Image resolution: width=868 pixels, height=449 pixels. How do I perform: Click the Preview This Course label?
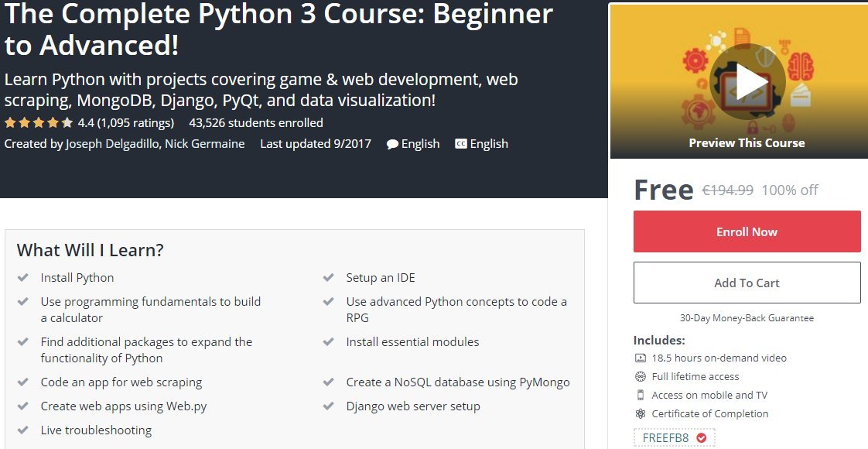[747, 143]
